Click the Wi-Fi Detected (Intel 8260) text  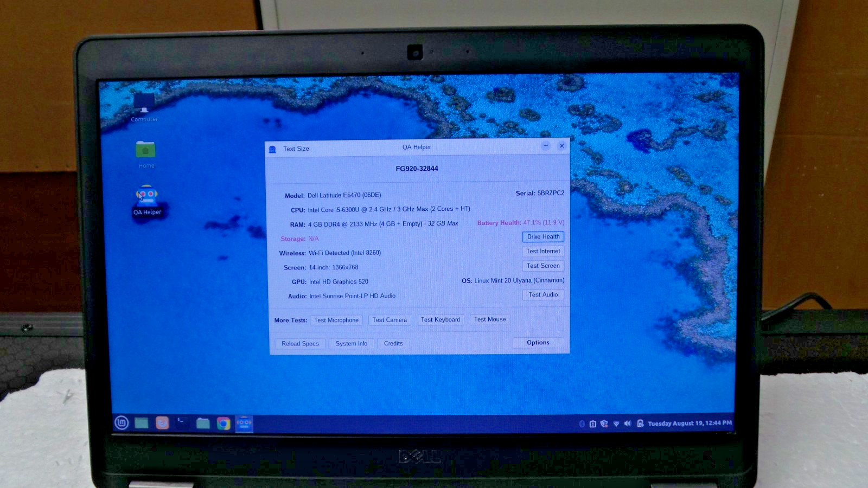point(344,253)
